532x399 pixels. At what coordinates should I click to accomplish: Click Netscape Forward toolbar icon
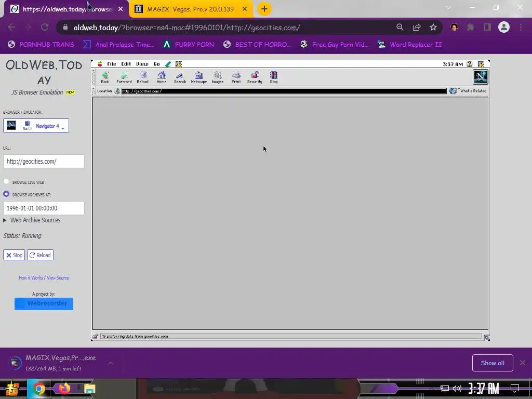click(x=124, y=77)
